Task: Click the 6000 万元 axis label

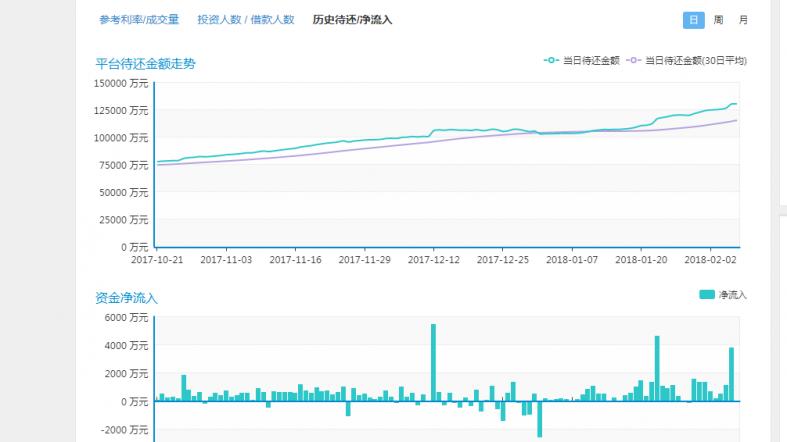Action: click(x=126, y=317)
